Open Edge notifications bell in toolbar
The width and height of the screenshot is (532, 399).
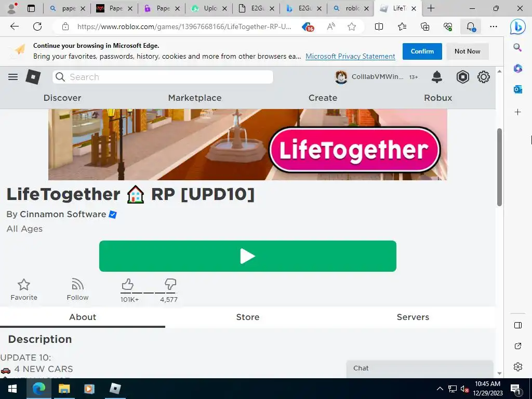(471, 26)
